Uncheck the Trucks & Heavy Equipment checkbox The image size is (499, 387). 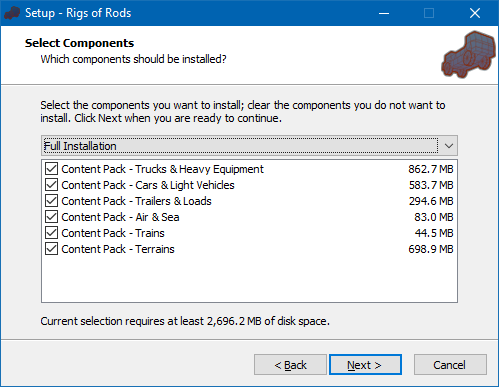tap(51, 169)
